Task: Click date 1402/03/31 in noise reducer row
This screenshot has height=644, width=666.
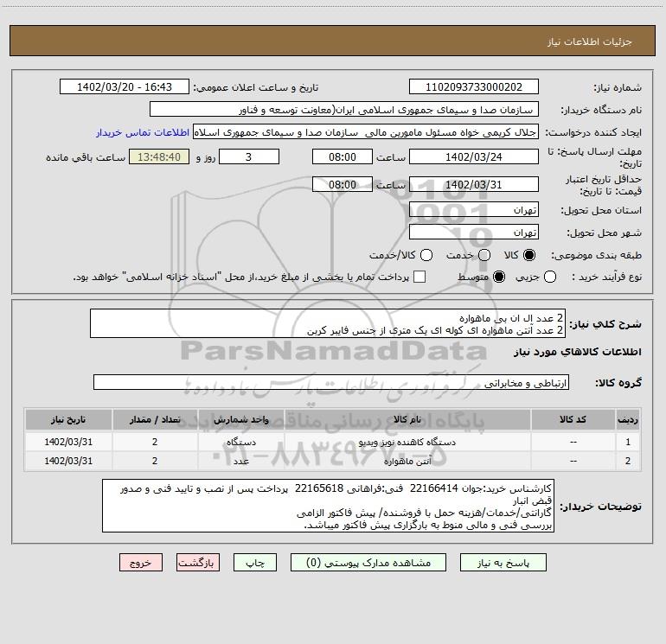Action: (x=68, y=442)
